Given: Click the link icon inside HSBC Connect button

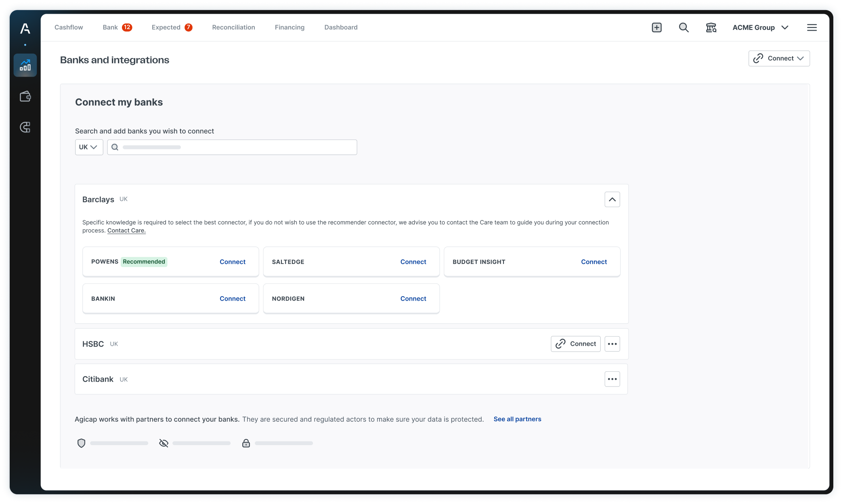Looking at the screenshot, I should [x=560, y=344].
